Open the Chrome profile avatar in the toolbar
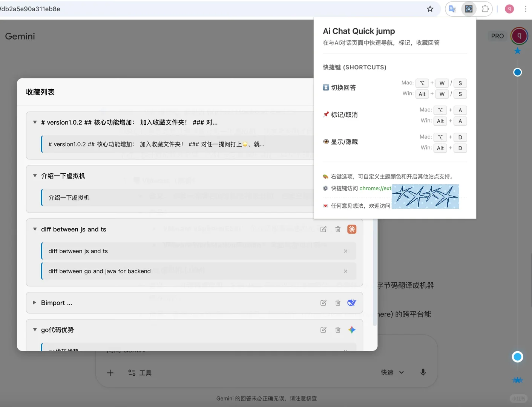Image resolution: width=532 pixels, height=407 pixels. [509, 9]
